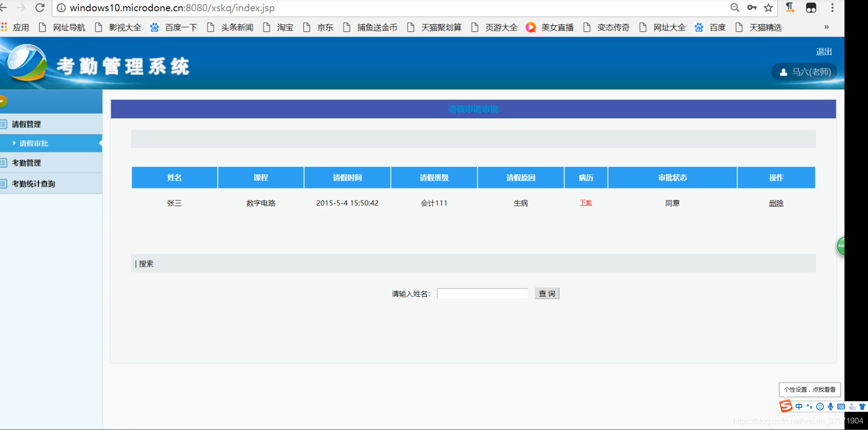Screen dimensions: 868x430
Task: Open the paragraph-mark extension icon
Action: 790,8
